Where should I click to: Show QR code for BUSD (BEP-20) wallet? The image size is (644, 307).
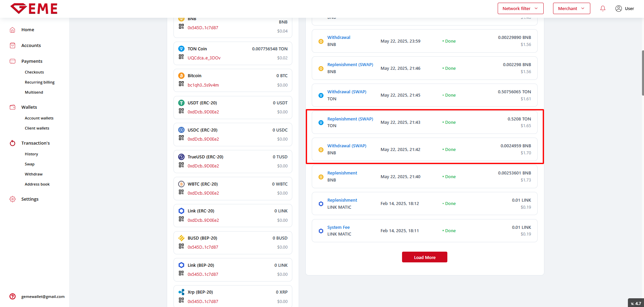point(181,246)
